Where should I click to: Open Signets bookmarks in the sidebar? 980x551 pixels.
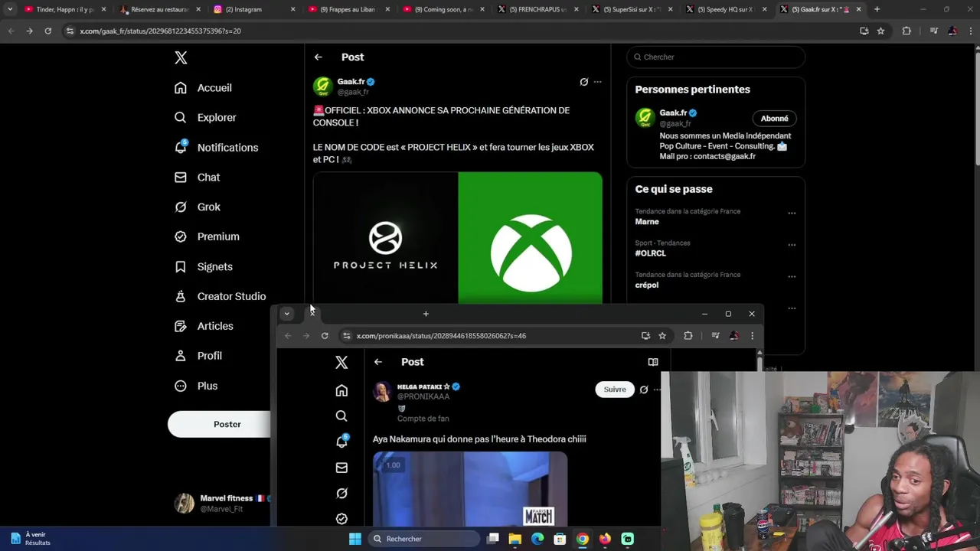coord(204,267)
